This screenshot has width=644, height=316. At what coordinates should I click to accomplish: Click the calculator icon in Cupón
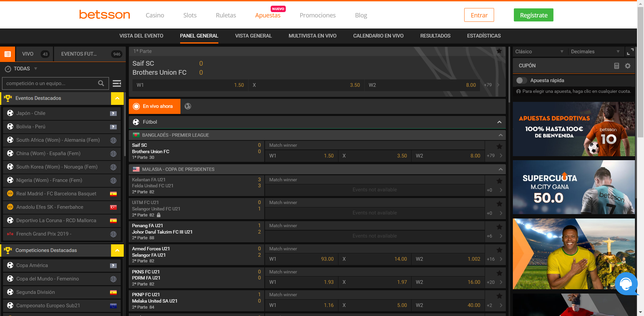coord(616,66)
